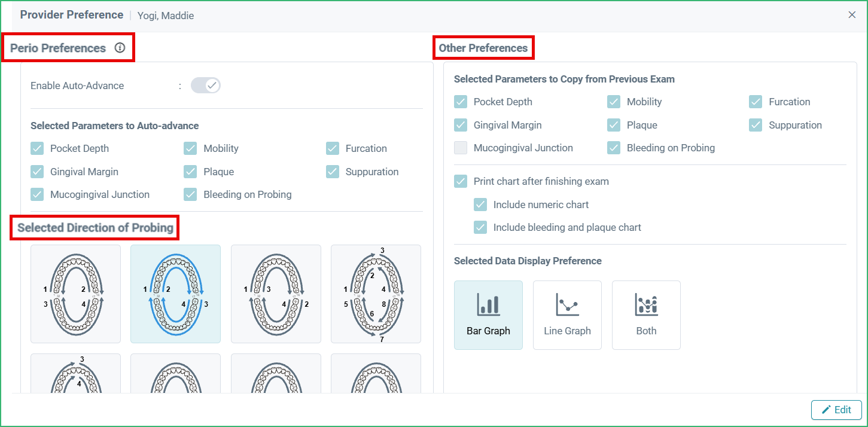Image resolution: width=868 pixels, height=427 pixels.
Task: Uncheck Include numeric chart
Action: coord(480,204)
